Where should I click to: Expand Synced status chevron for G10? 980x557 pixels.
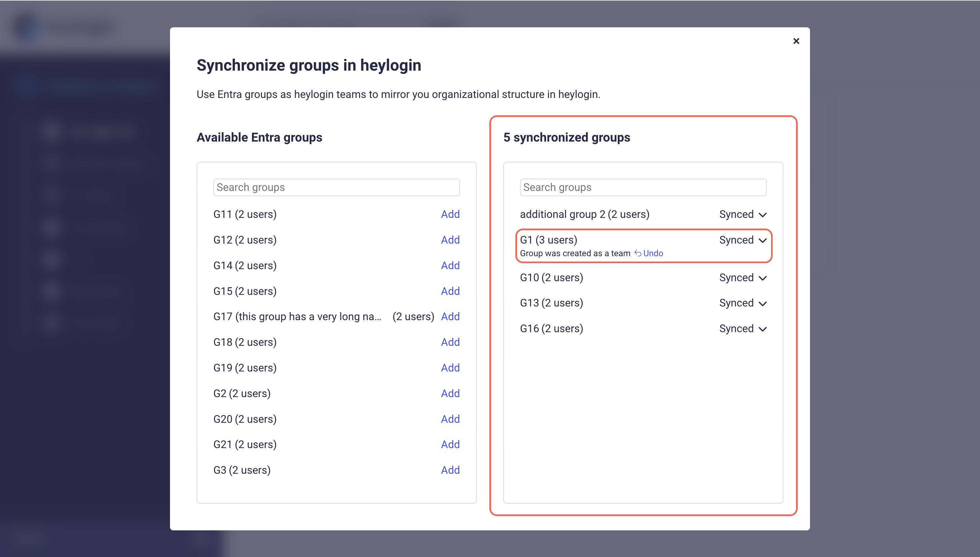click(762, 278)
